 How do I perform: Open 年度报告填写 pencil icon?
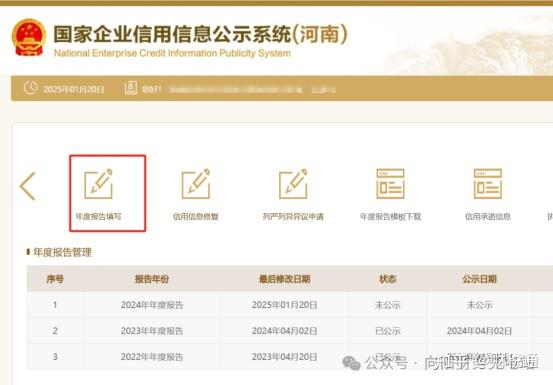(x=98, y=184)
